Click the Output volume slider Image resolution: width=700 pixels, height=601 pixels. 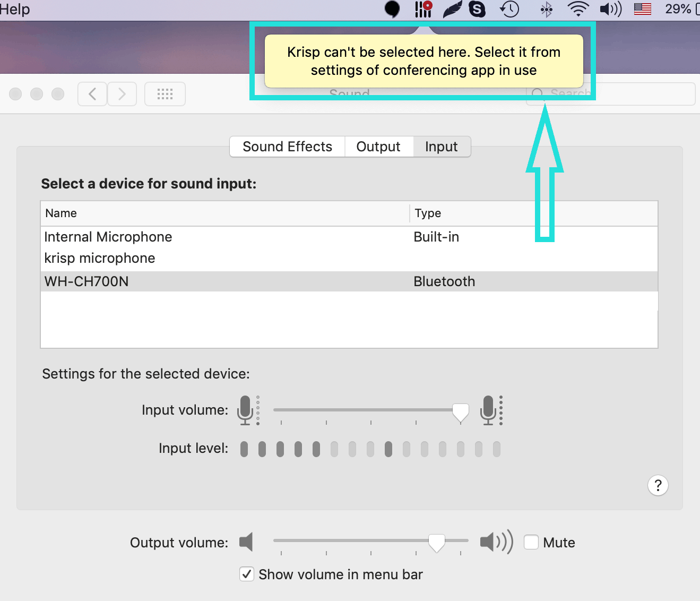coord(371,542)
